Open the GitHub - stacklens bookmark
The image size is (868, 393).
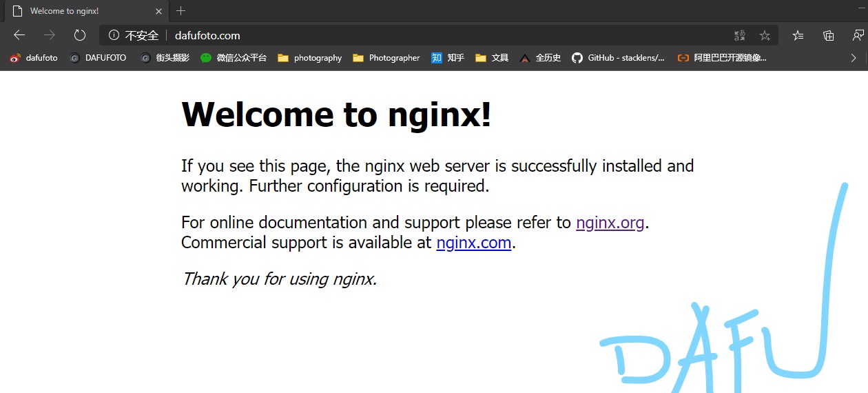619,58
